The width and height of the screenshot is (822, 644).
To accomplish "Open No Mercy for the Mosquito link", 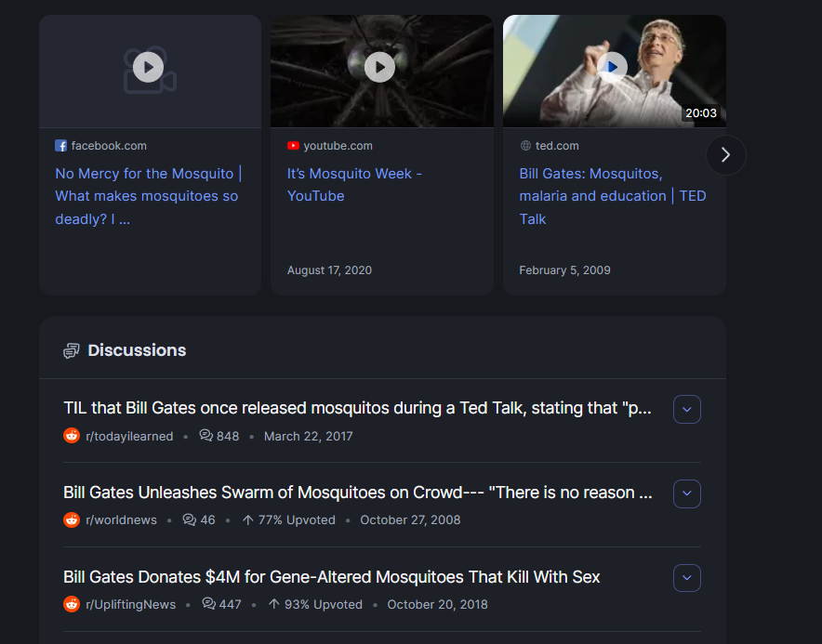I will [149, 196].
